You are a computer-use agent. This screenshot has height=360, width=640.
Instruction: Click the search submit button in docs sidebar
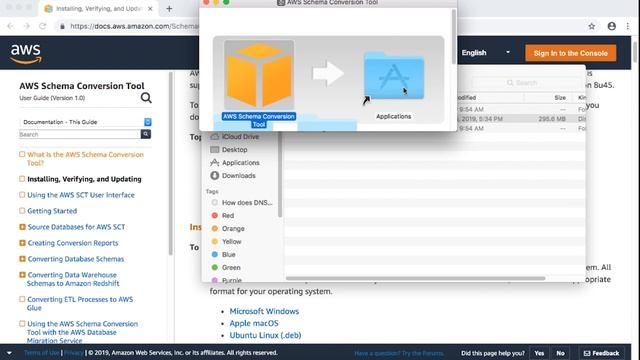(146, 134)
